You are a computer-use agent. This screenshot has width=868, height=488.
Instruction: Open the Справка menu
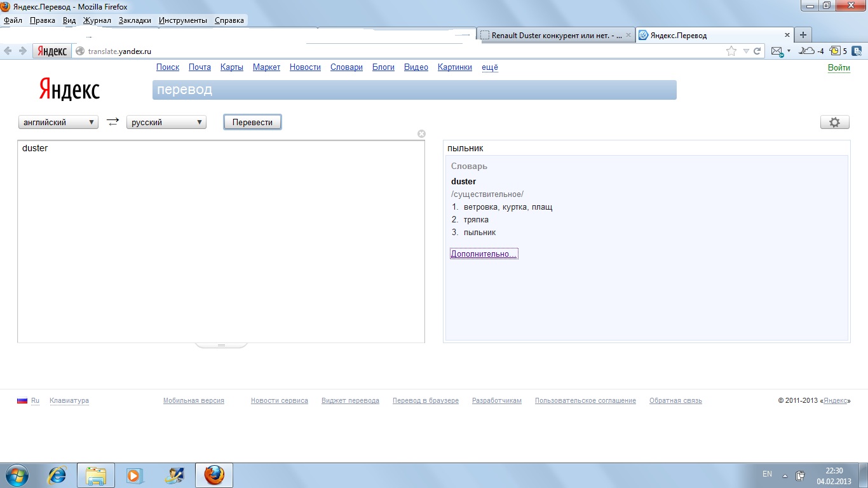click(x=229, y=20)
